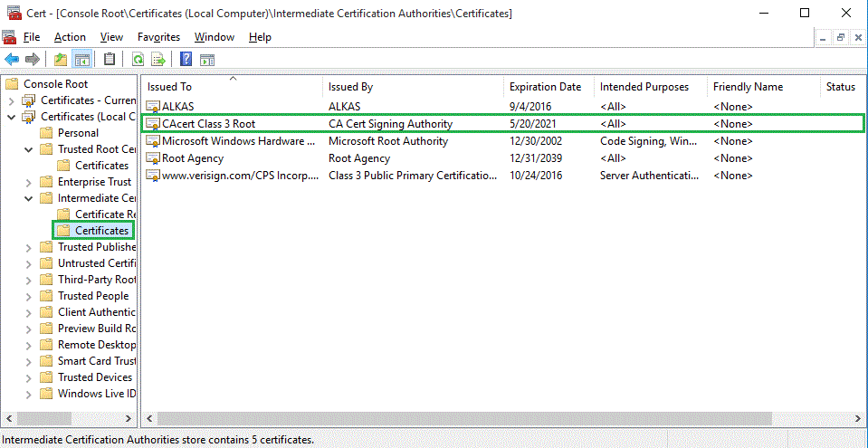Open the Action menu
The height and width of the screenshot is (448, 868).
coord(70,37)
